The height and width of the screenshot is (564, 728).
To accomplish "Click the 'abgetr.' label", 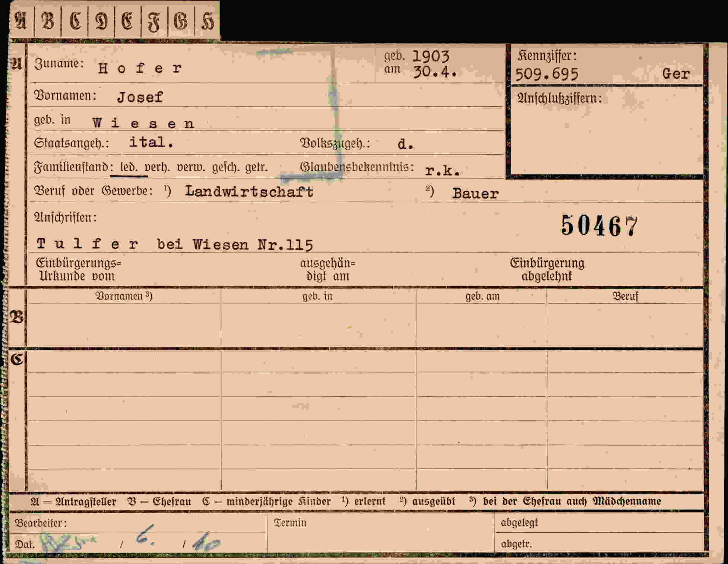I will coord(516,544).
